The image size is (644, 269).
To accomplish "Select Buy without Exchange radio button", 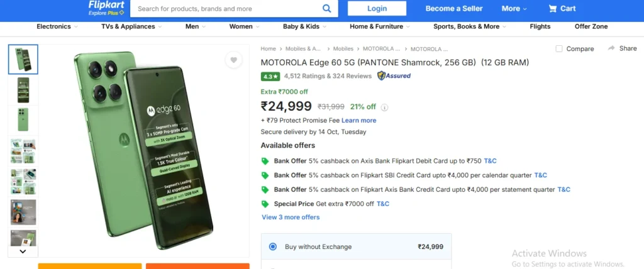I will (x=272, y=247).
